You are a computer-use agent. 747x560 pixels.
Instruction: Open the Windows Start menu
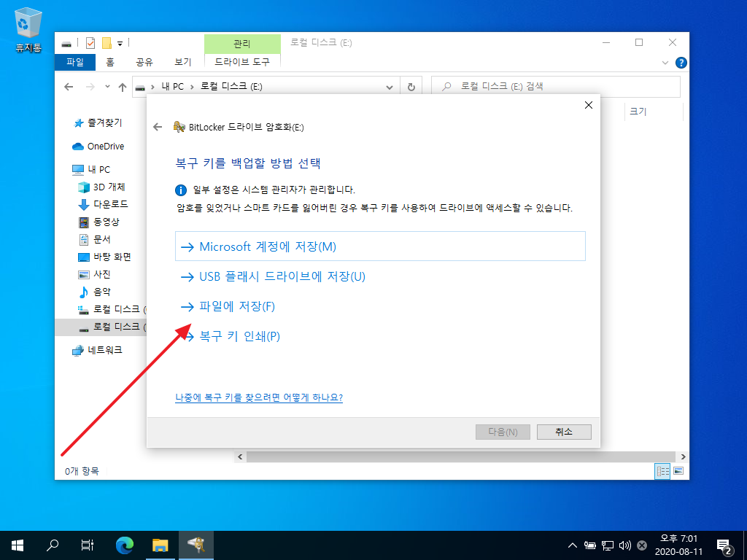pyautogui.click(x=18, y=545)
